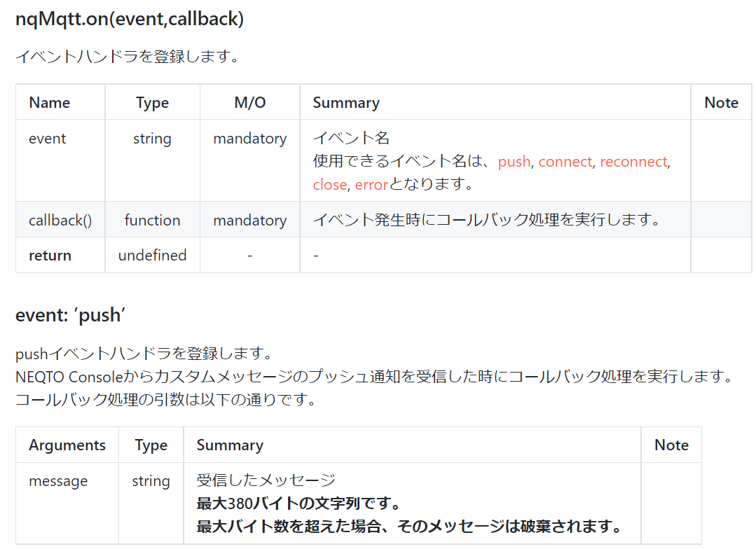This screenshot has height=549, width=756.
Task: Click the Name column header
Action: point(50,102)
